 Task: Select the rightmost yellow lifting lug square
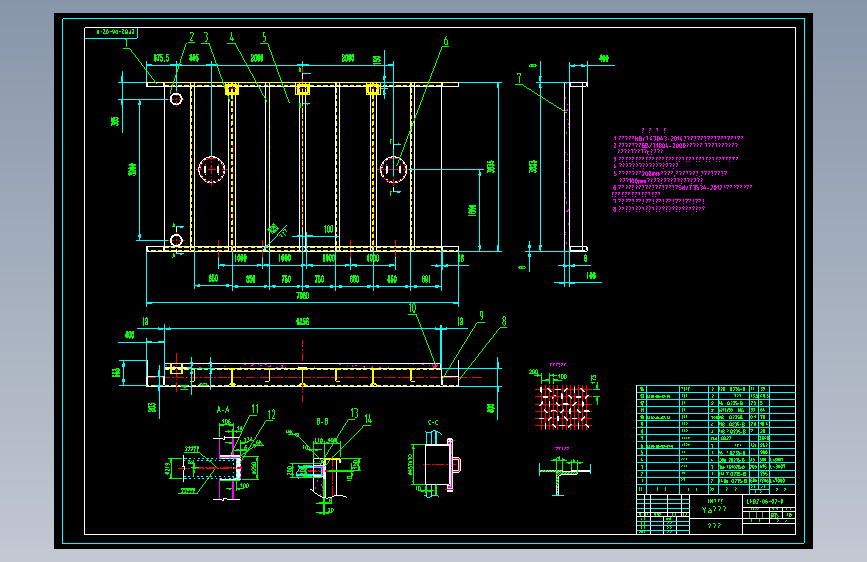373,89
